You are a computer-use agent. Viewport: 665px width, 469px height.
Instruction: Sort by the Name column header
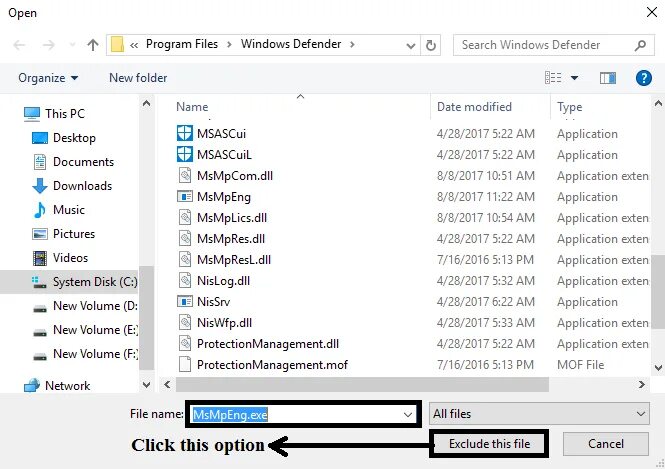click(x=192, y=107)
